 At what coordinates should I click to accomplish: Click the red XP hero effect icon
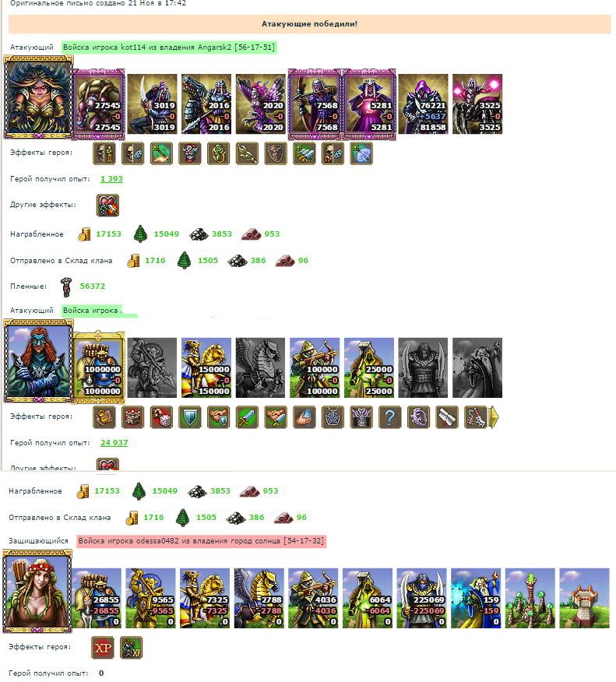click(x=103, y=648)
